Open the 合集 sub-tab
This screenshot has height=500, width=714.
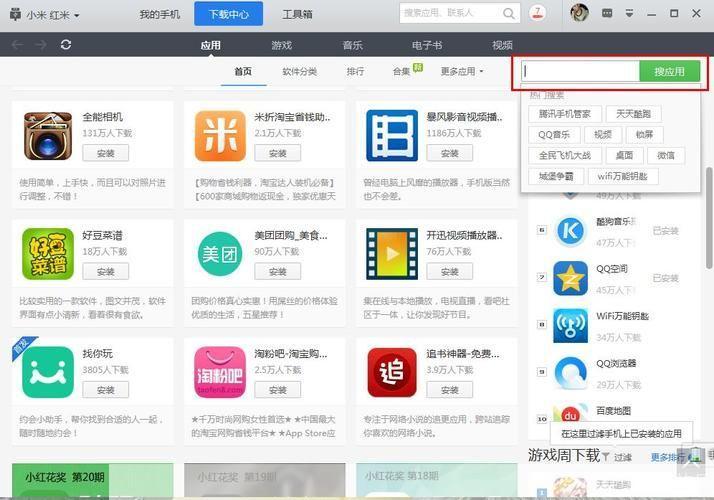click(402, 71)
